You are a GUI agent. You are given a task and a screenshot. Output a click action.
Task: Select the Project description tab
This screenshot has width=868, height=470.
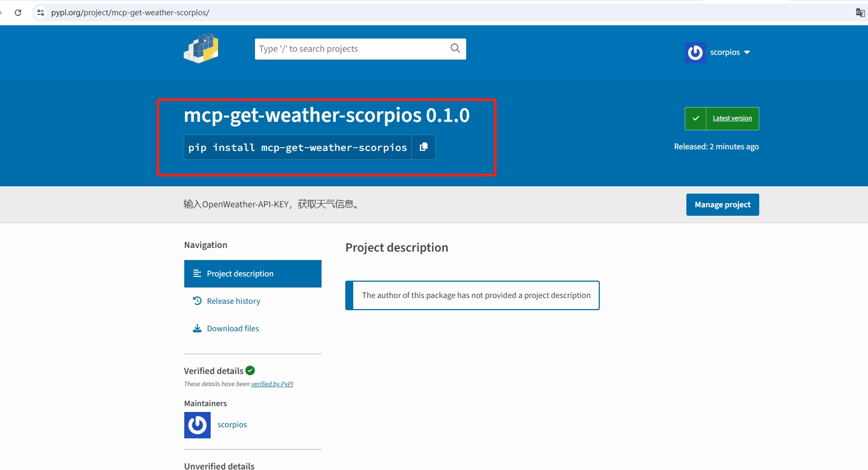(x=253, y=274)
